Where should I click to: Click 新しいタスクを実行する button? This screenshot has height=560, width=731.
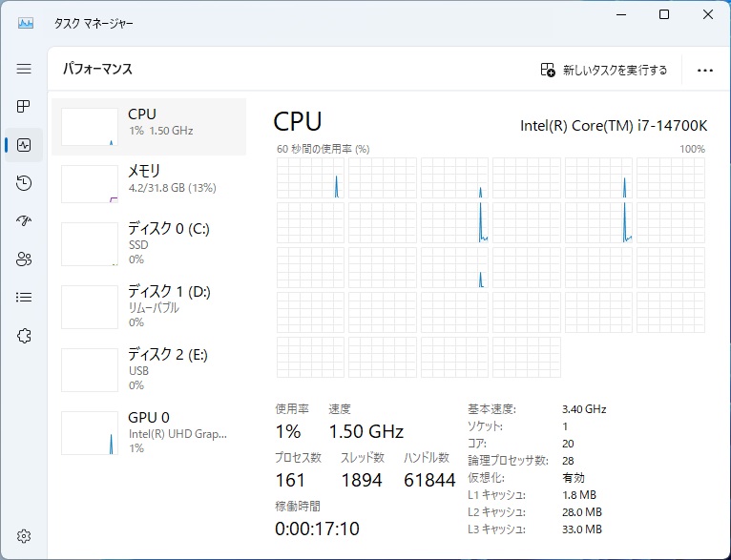(604, 70)
